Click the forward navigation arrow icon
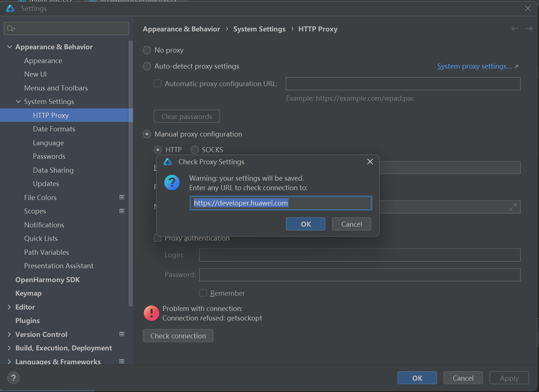The image size is (539, 392). point(529,28)
